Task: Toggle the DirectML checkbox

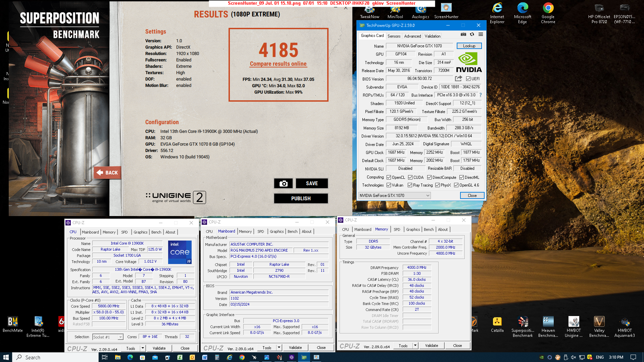Action: pos(461,177)
